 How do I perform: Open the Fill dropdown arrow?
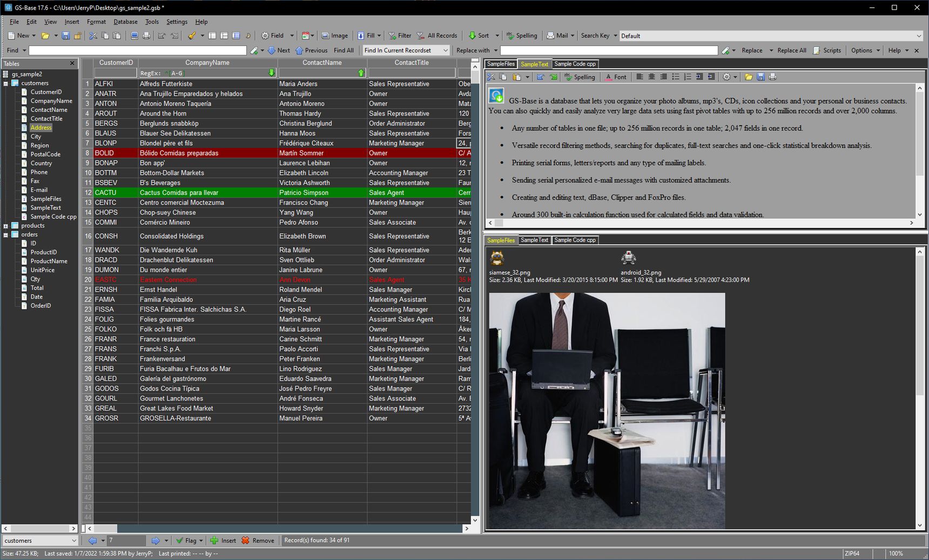coord(379,36)
